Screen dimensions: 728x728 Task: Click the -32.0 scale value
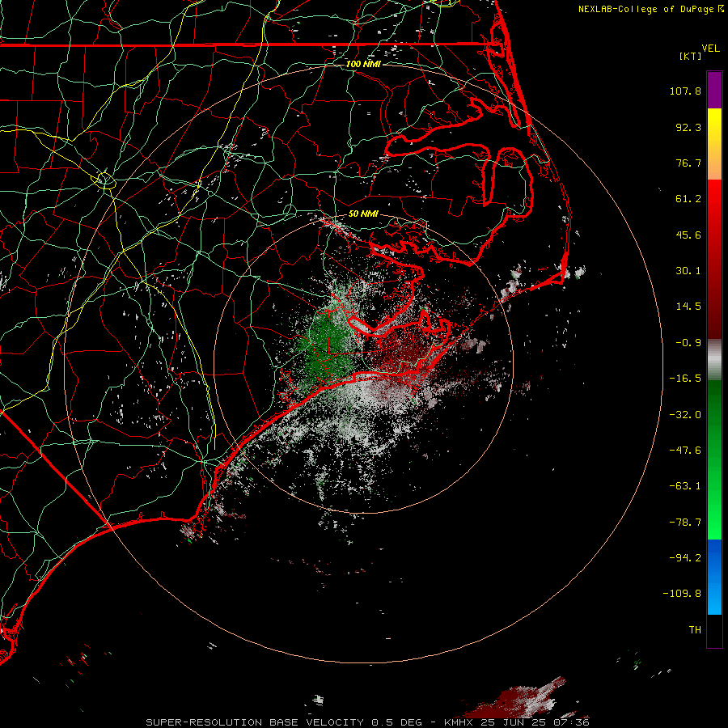click(685, 415)
